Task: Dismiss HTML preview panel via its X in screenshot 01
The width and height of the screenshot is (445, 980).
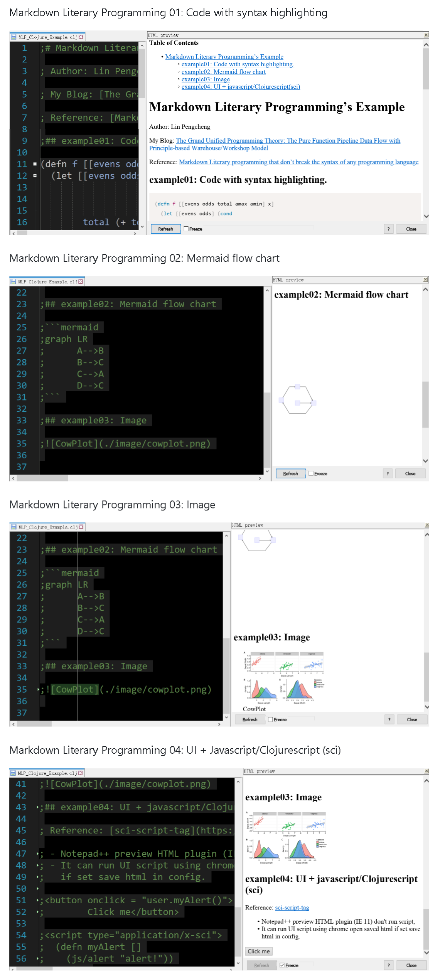Action: point(426,35)
